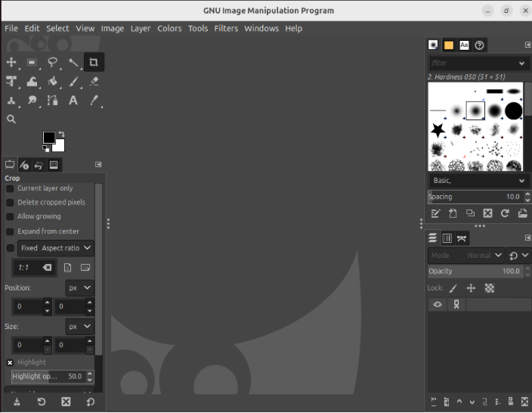Enable the Delete cropped pixels checkbox
The width and height of the screenshot is (532, 413).
click(11, 203)
